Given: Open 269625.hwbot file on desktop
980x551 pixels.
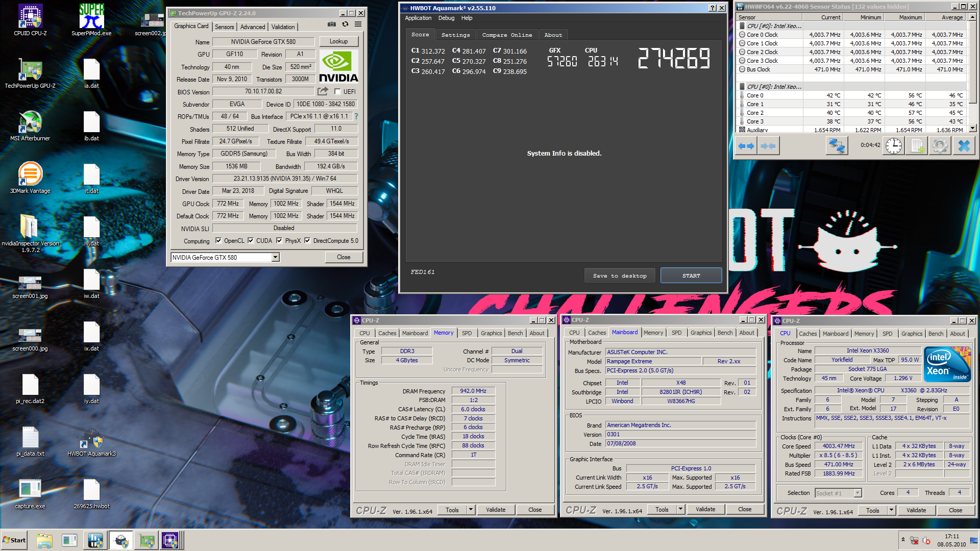Looking at the screenshot, I should tap(91, 494).
